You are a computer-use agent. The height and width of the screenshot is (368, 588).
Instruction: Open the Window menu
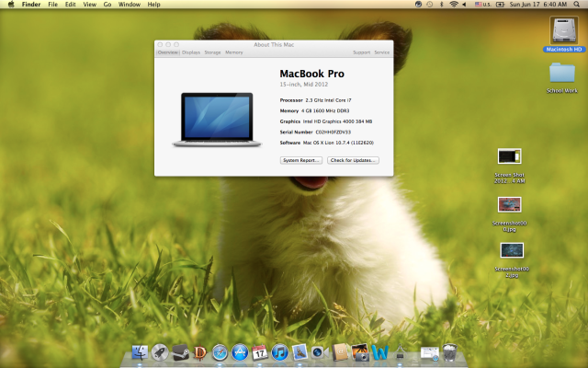(x=130, y=5)
